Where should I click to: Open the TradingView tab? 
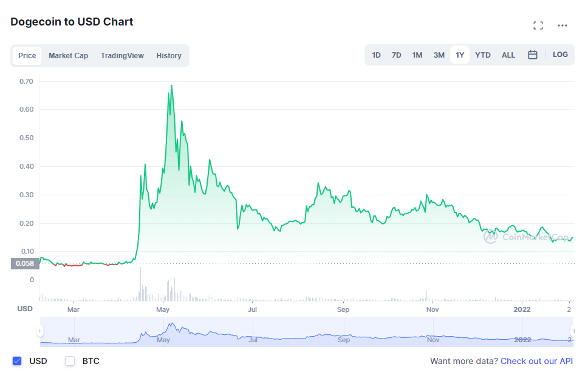coord(122,56)
